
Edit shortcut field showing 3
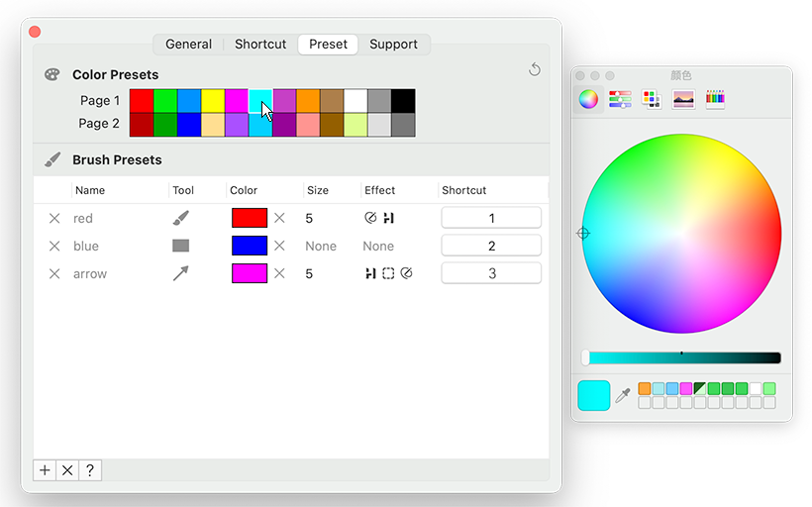click(491, 273)
